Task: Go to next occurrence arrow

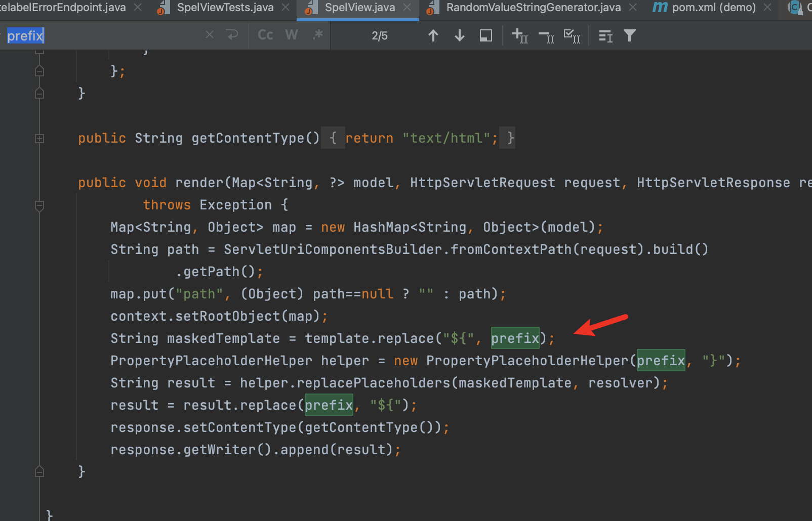Action: (460, 35)
